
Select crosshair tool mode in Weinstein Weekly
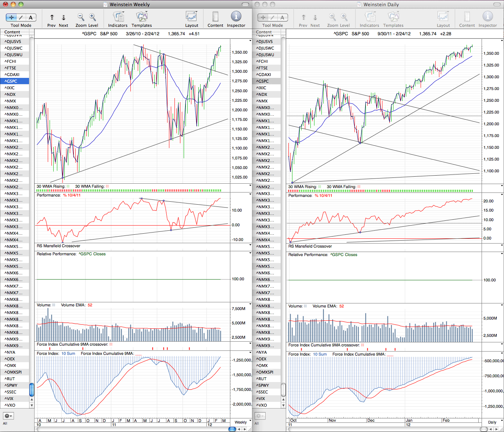pos(11,17)
